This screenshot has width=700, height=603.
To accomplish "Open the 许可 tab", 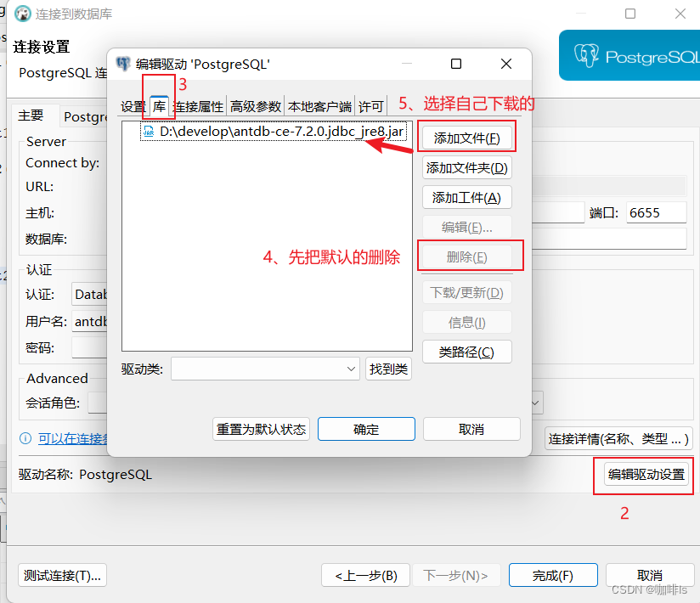I will [x=371, y=107].
